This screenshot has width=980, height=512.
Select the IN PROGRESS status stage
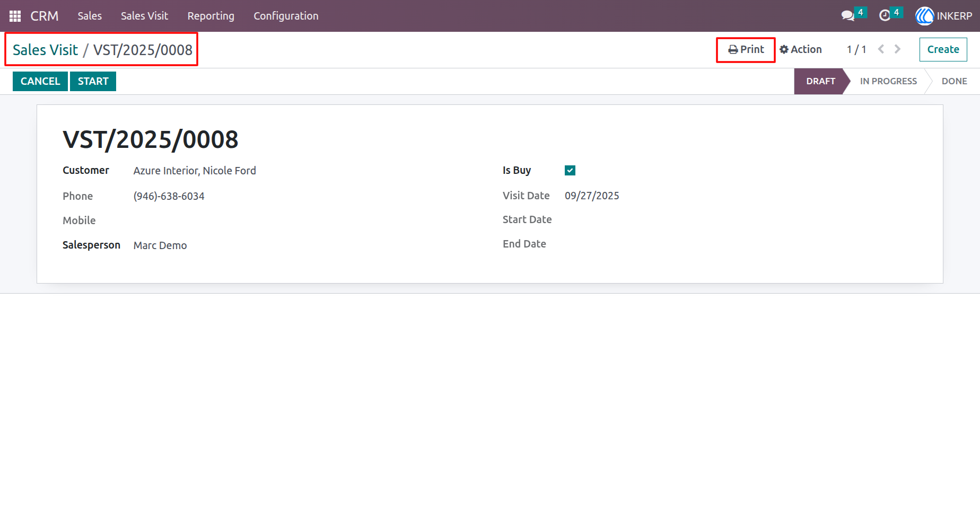888,81
